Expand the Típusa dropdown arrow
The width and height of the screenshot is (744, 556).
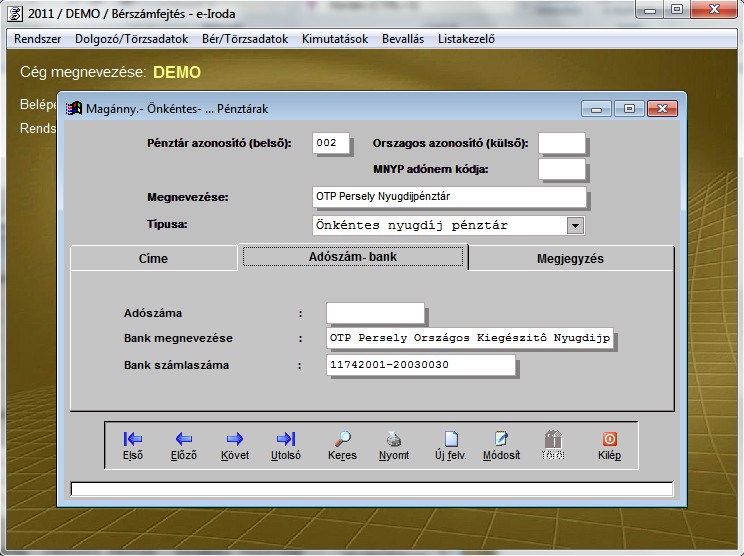click(x=575, y=226)
